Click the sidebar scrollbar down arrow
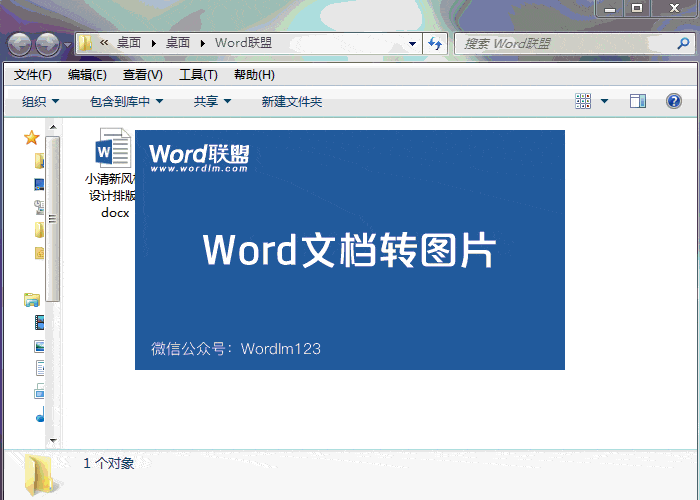Screen dimensions: 700x500 point(53,441)
